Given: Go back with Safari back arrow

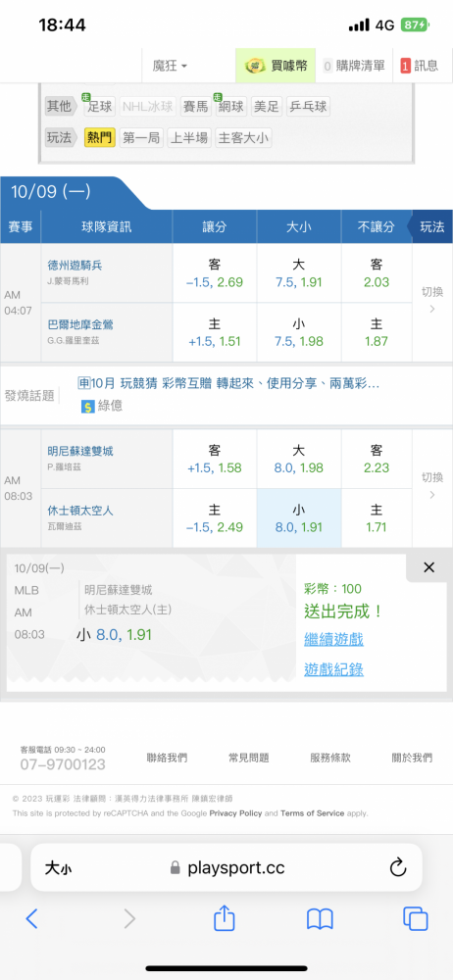Looking at the screenshot, I should point(32,919).
